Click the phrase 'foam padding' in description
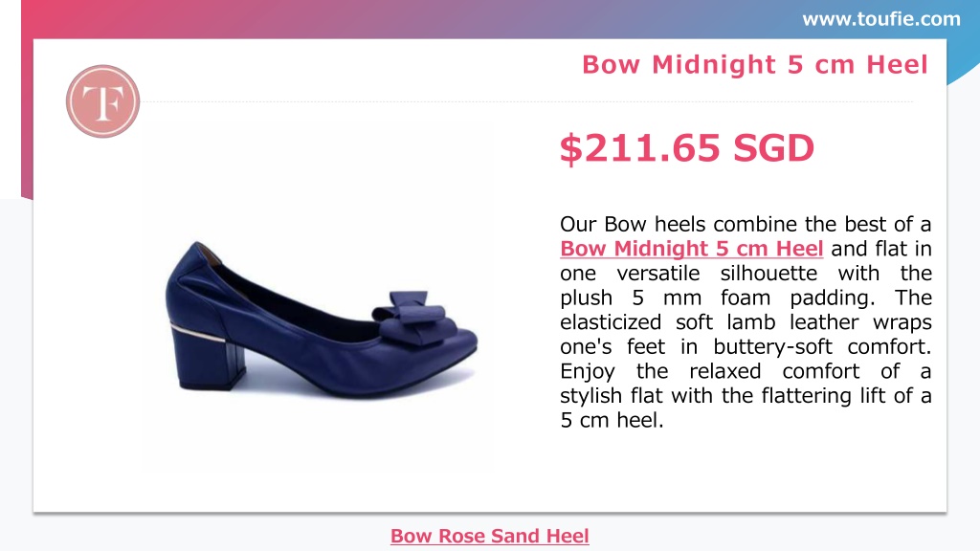 coord(797,298)
